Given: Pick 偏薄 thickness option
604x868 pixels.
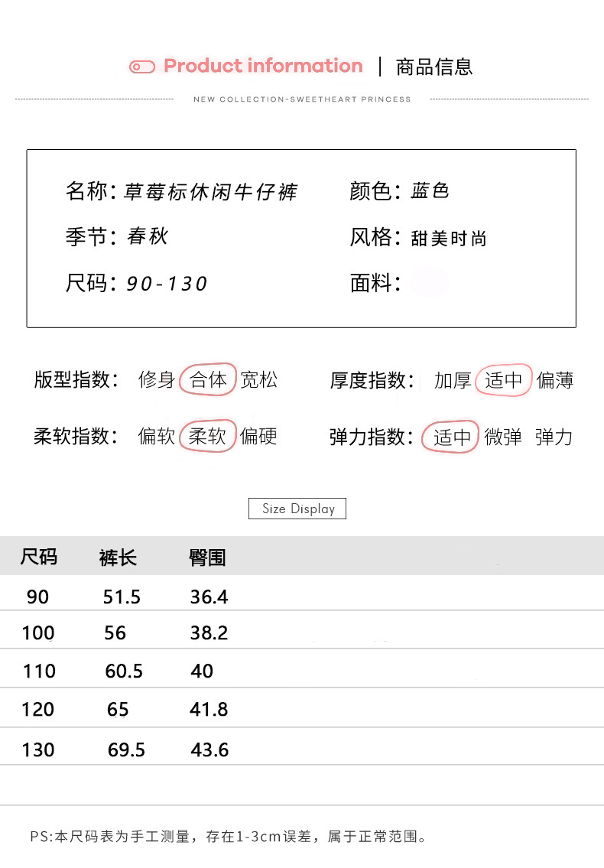Looking at the screenshot, I should tap(555, 380).
